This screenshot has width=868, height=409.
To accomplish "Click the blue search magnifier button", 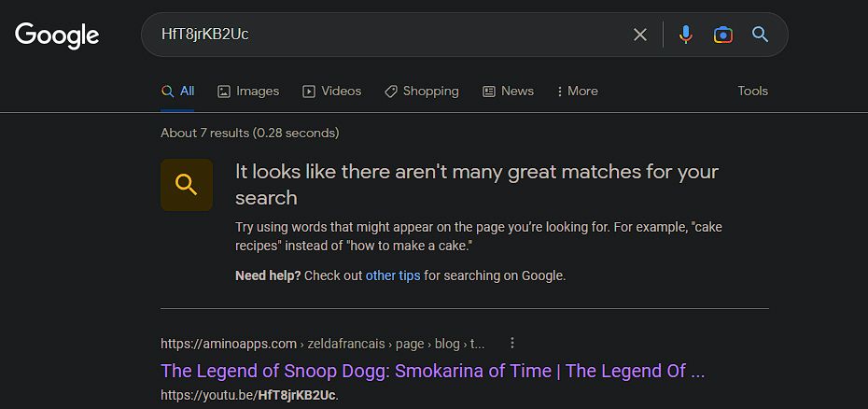I will pos(761,35).
